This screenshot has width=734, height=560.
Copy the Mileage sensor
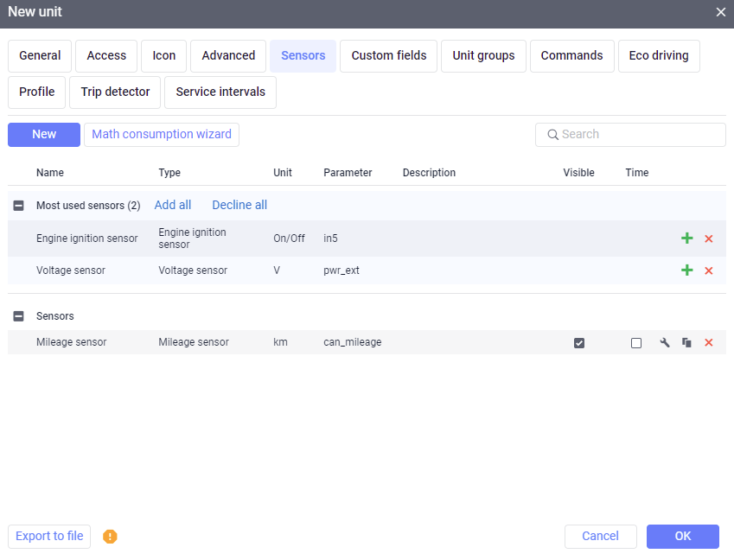[x=686, y=343]
